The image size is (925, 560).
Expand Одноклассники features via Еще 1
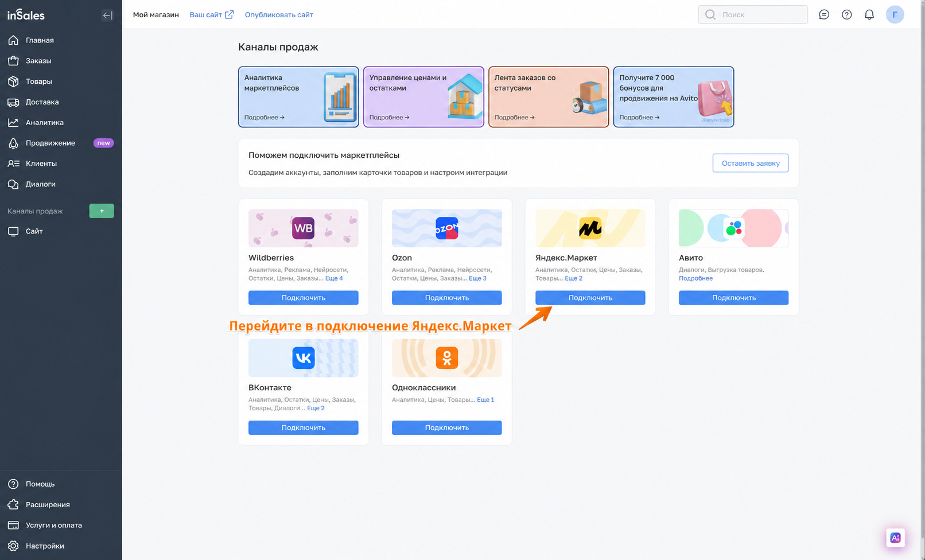(485, 399)
